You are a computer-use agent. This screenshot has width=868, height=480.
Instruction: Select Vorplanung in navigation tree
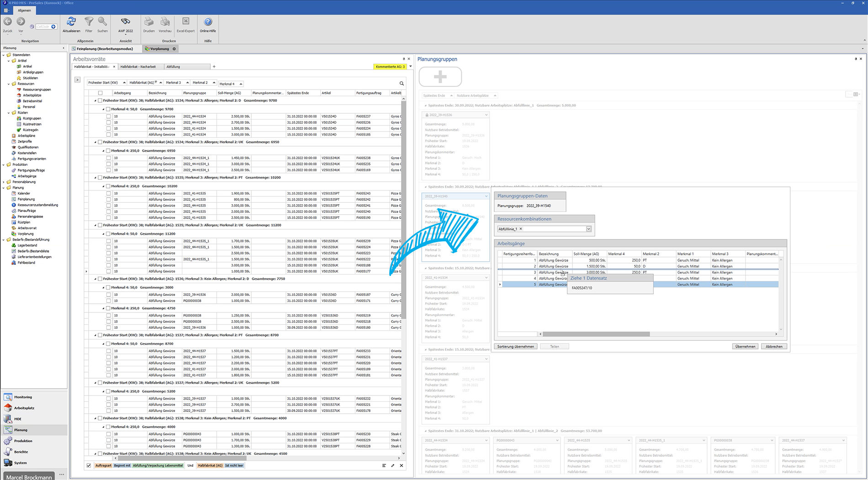coord(26,234)
